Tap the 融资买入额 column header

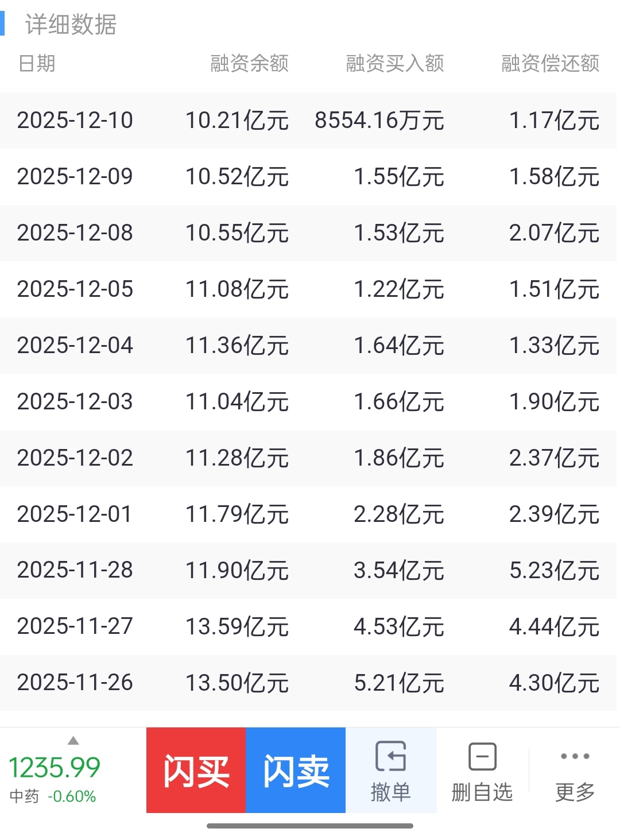coord(394,63)
